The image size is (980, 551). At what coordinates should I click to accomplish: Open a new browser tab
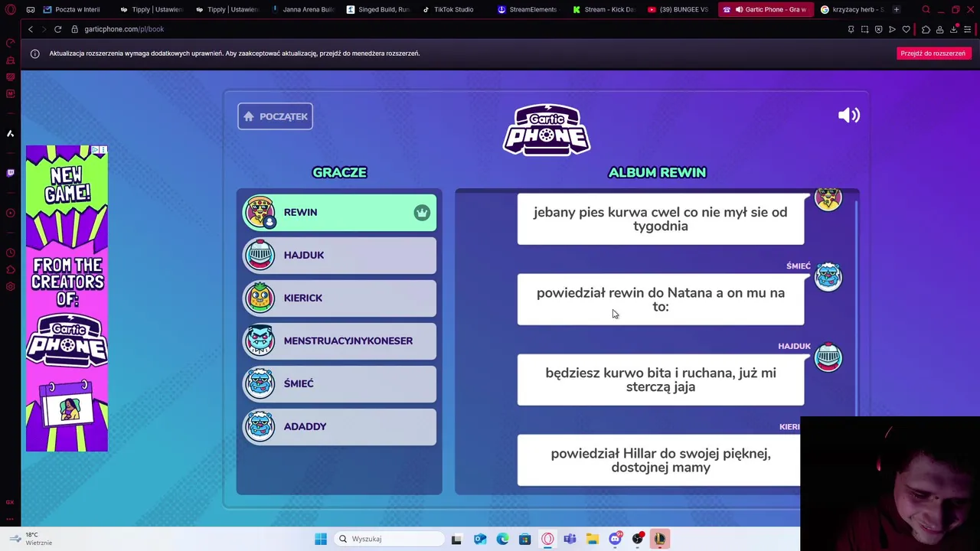(x=896, y=9)
